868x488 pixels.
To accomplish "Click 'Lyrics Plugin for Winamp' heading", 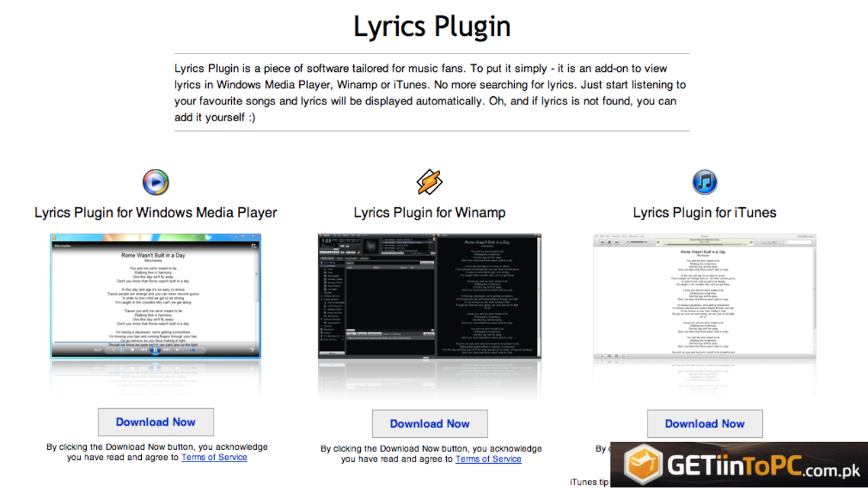I will pyautogui.click(x=430, y=212).
